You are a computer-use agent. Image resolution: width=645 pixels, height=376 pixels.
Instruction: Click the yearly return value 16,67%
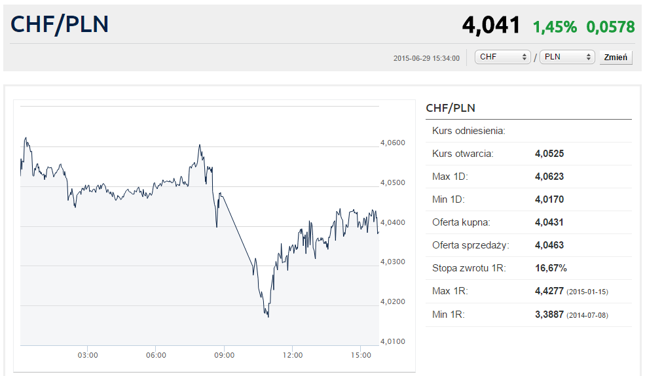551,268
